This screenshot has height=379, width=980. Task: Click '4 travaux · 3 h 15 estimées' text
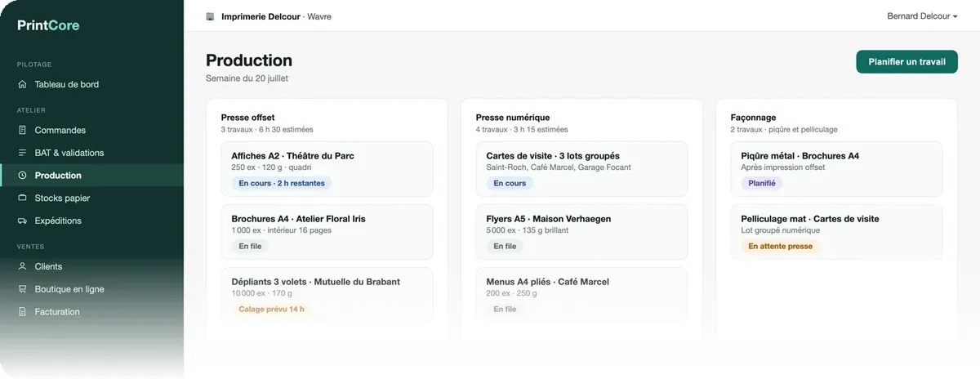click(522, 130)
